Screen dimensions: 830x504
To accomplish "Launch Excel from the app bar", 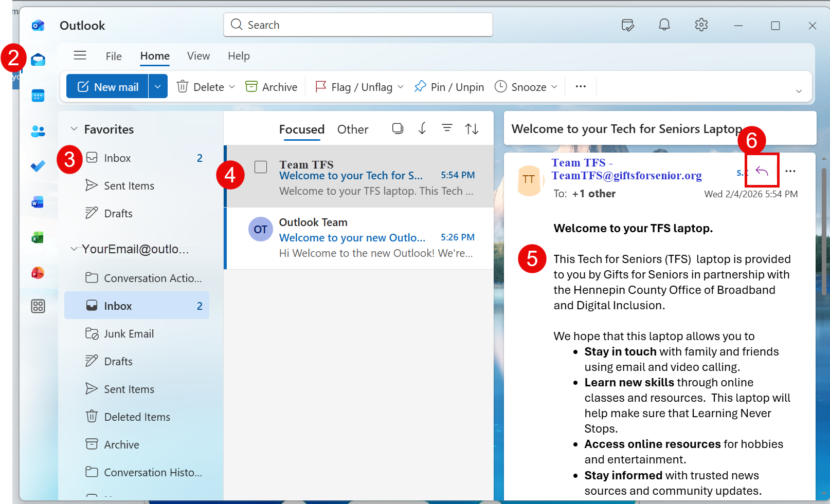I will click(x=37, y=237).
